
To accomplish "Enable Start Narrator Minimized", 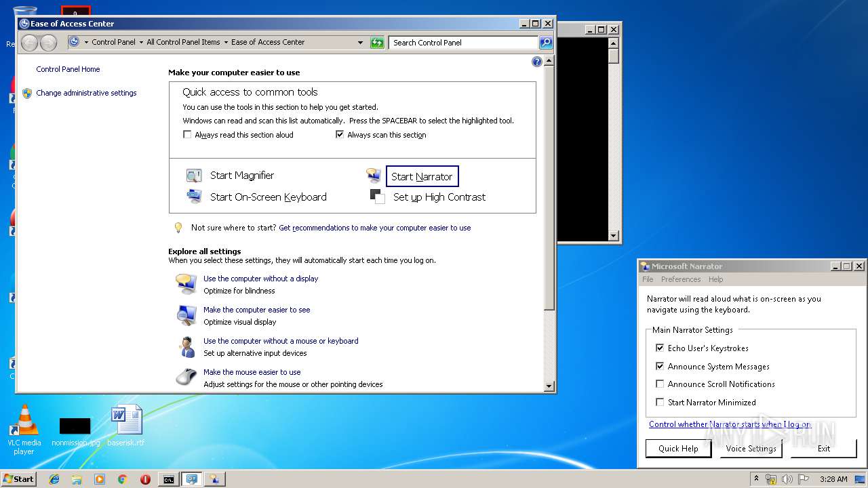I will tap(660, 402).
